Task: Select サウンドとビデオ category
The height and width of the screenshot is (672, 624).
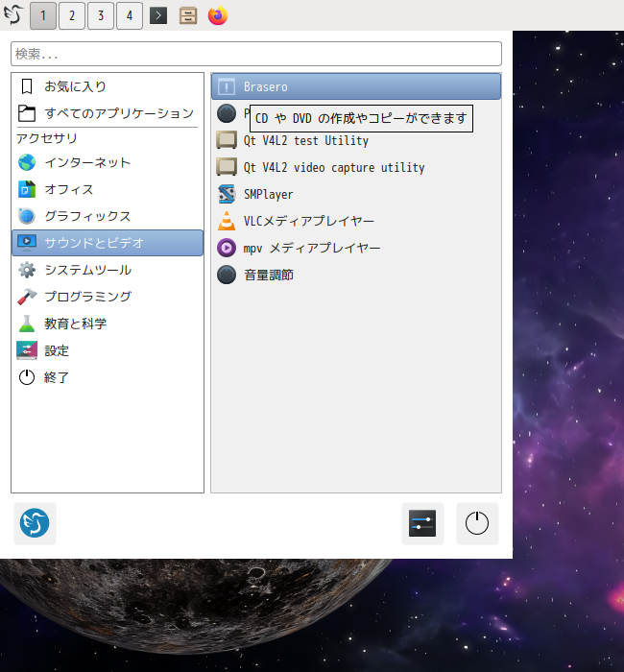Action: click(108, 243)
